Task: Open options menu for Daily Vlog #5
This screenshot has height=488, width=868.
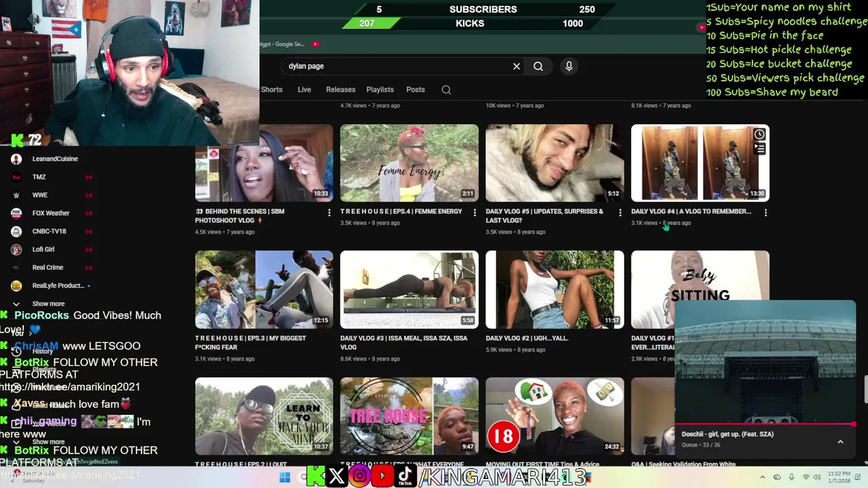Action: (x=620, y=213)
